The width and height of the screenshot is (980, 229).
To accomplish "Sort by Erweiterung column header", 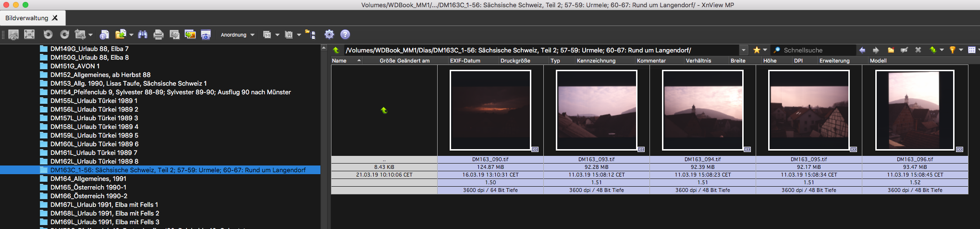I will tap(843, 61).
